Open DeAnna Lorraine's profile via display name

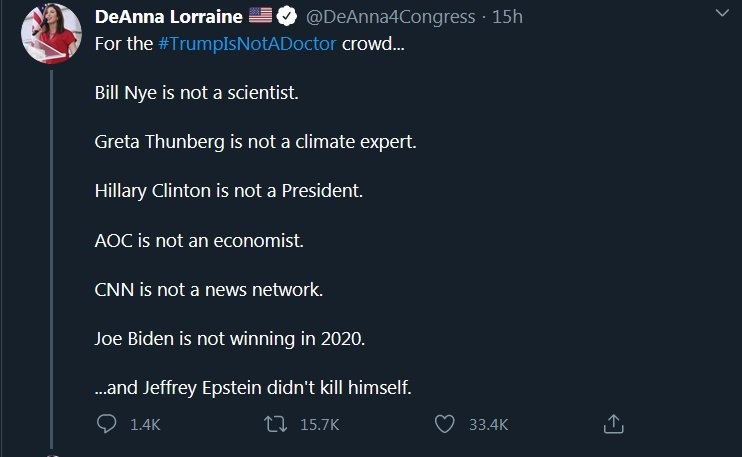[x=168, y=17]
